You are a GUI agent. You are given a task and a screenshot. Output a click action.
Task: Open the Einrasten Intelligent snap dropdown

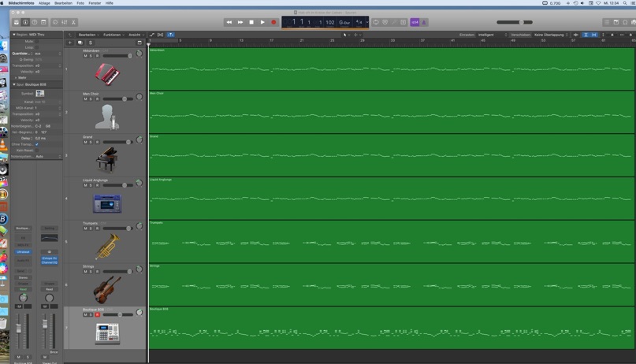click(493, 35)
